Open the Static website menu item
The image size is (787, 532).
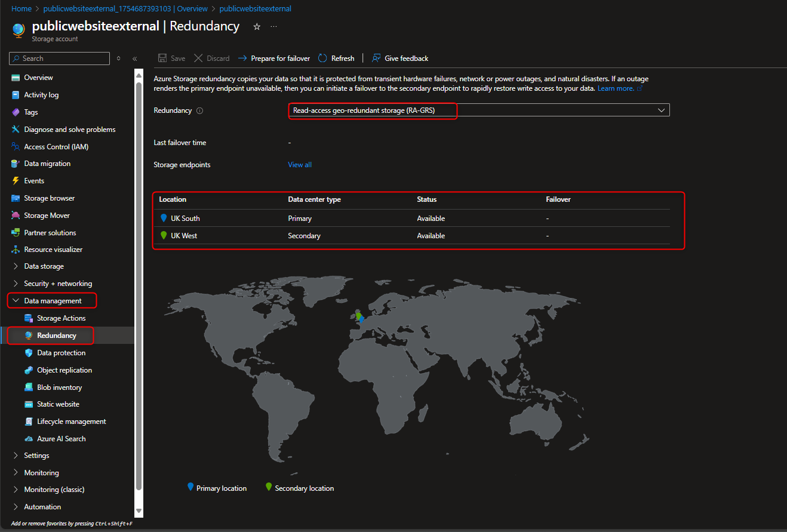click(x=58, y=404)
